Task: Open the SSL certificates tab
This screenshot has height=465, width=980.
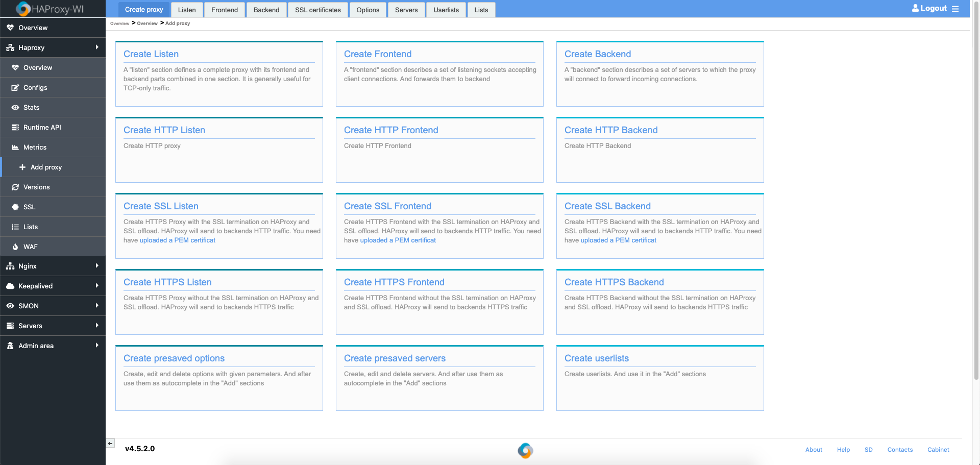Action: [x=318, y=10]
